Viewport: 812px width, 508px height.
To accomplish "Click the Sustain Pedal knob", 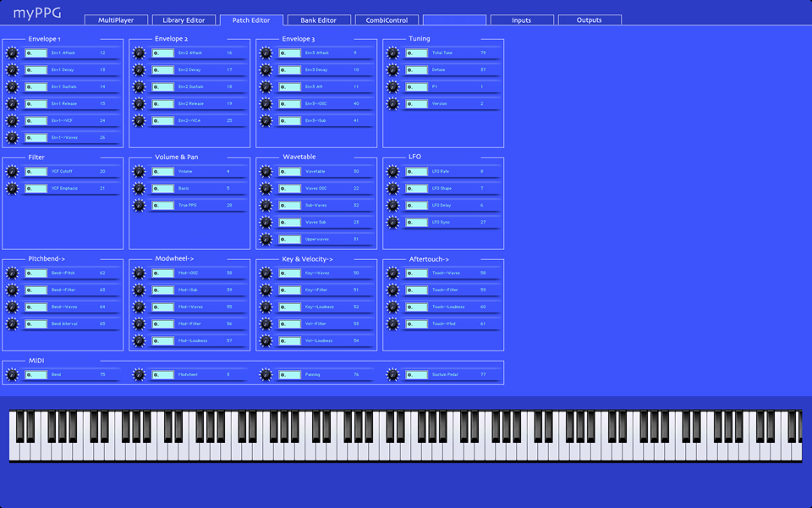I will 393,375.
